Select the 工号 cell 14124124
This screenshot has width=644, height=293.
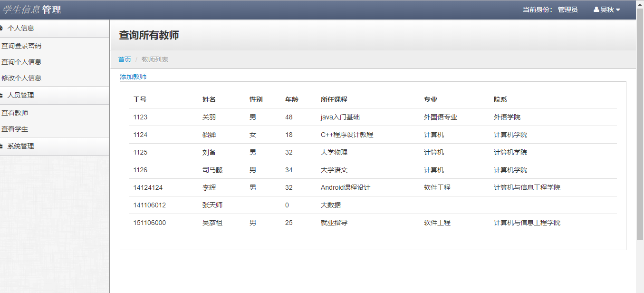coord(148,187)
